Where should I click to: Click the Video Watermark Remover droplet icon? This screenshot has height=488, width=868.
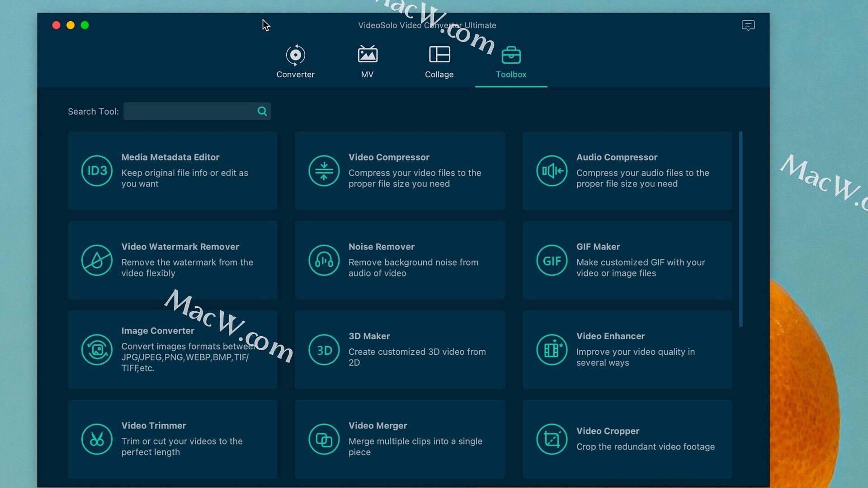97,260
